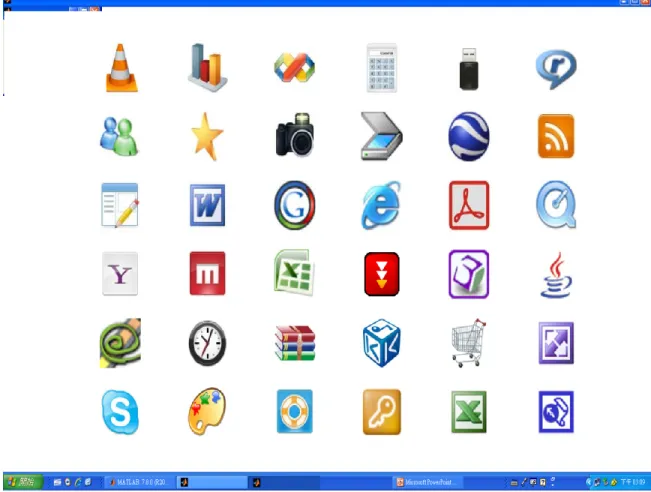Click the circular Google G icon
This screenshot has width=651, height=492.
pos(294,205)
